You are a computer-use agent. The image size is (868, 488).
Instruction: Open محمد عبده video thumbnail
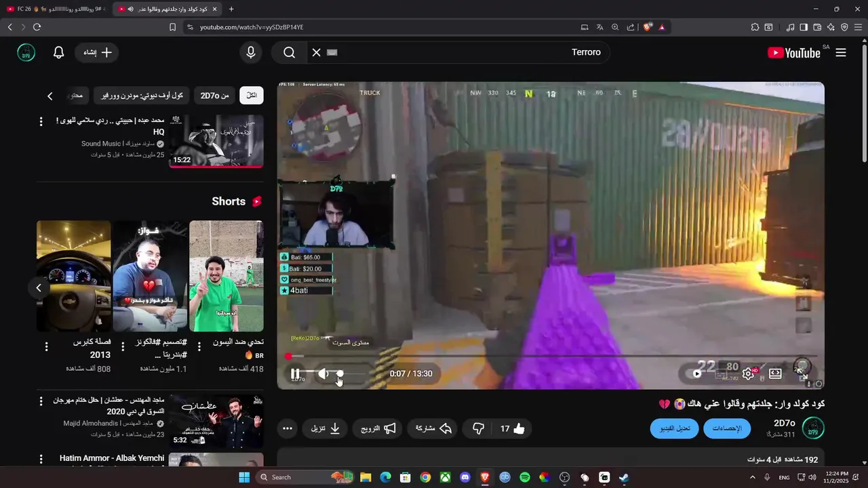tap(216, 141)
